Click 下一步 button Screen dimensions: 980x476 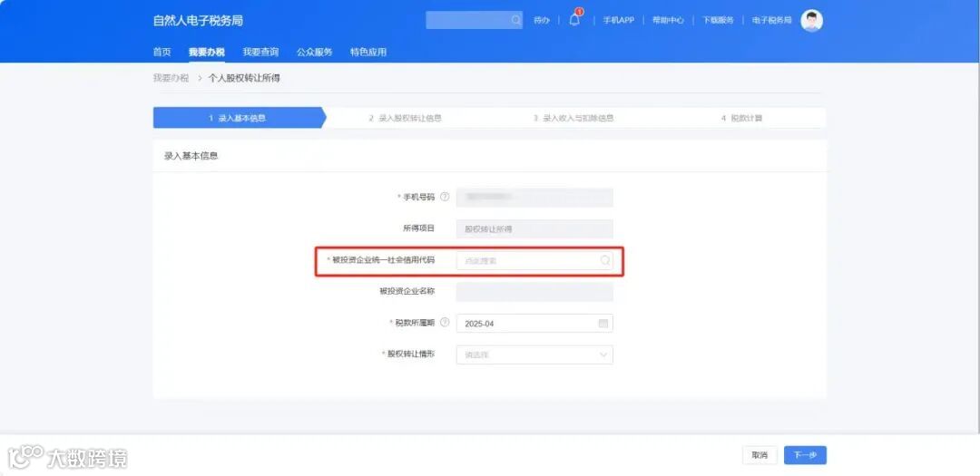[805, 455]
